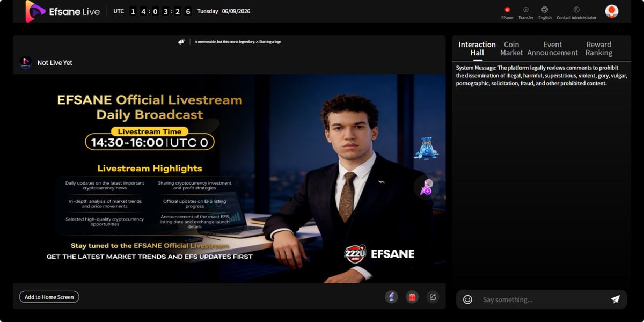Viewport: 644px width, 322px height.
Task: Open the Event Announcement tab
Action: (x=552, y=48)
